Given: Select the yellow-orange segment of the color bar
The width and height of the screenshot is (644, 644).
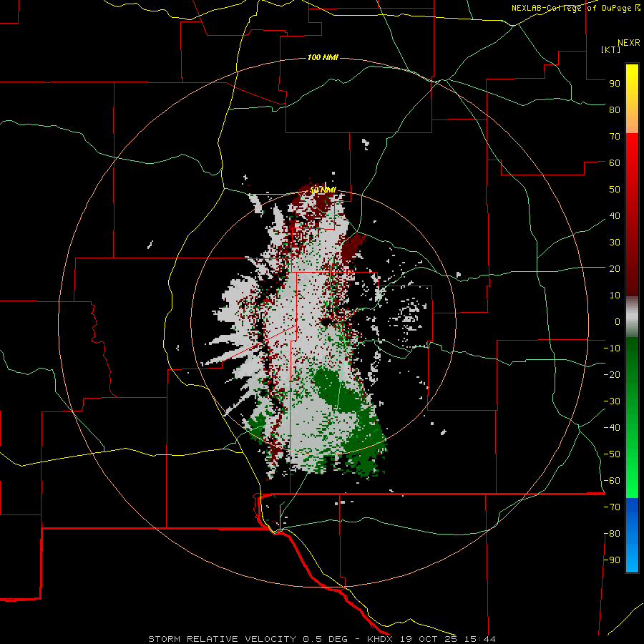Looking at the screenshot, I should coord(632,99).
